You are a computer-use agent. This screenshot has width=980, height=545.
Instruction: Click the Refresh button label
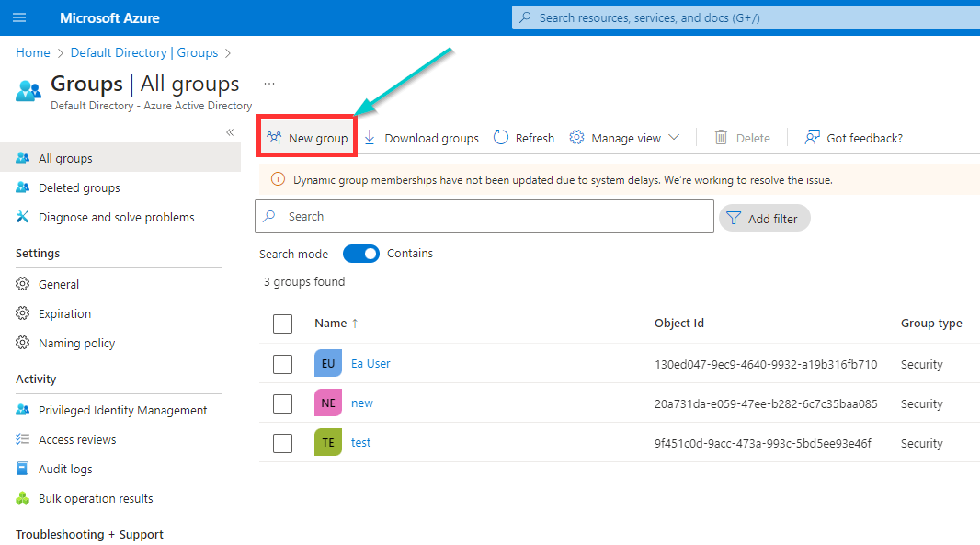pos(534,138)
